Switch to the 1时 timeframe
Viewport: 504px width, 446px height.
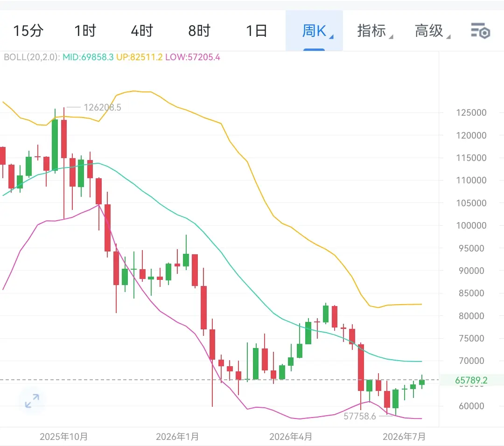[85, 31]
